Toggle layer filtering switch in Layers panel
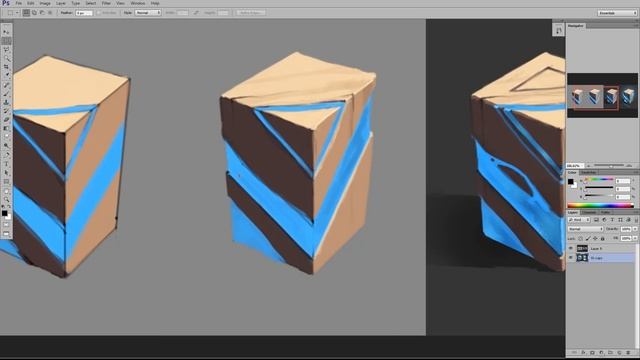 pyautogui.click(x=636, y=220)
